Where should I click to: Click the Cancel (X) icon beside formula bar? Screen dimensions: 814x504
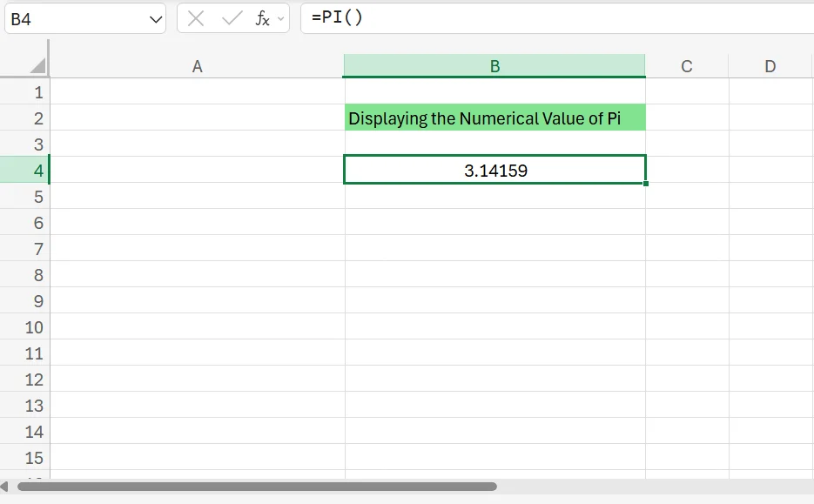(x=197, y=18)
